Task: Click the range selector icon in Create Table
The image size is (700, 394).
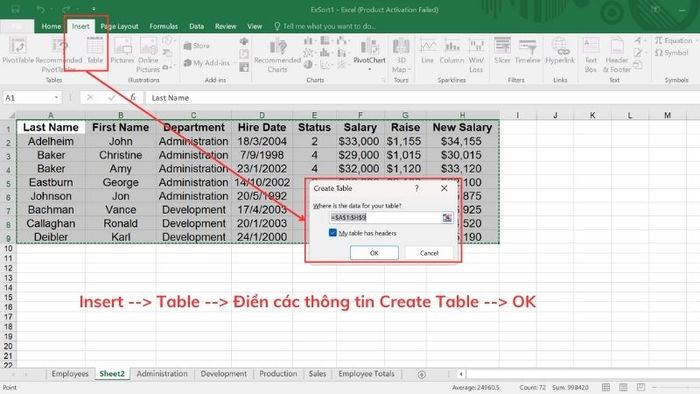Action: point(447,218)
